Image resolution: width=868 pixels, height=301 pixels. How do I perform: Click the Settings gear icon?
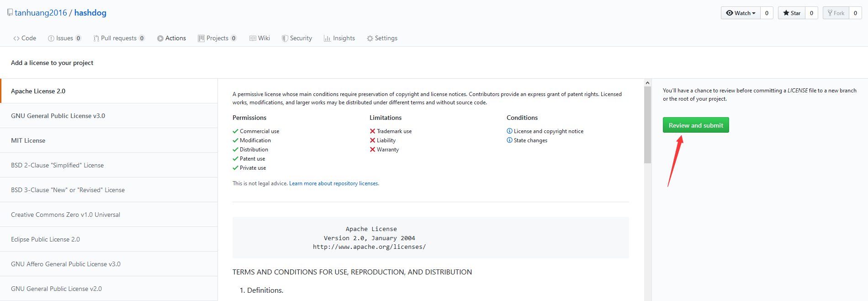pos(370,38)
